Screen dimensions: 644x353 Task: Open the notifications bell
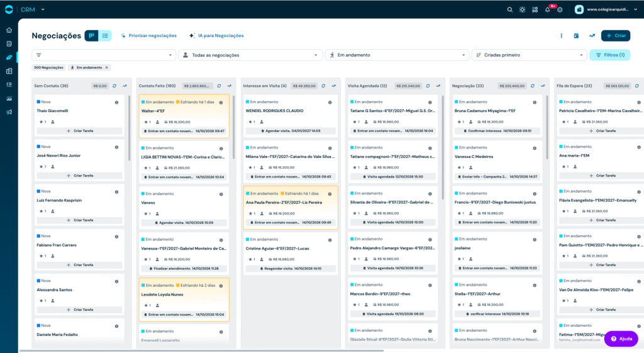[548, 9]
